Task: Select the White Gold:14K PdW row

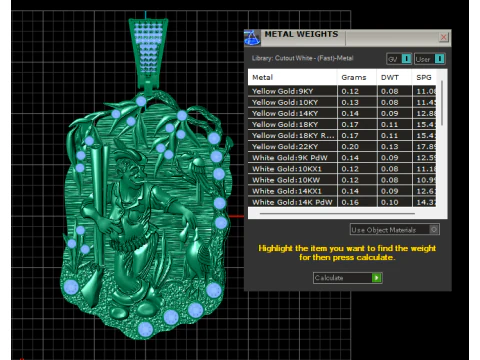Action: [x=342, y=202]
